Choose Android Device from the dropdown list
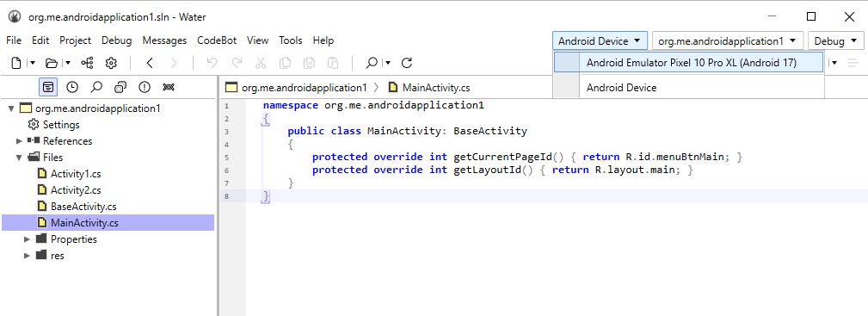 point(689,88)
